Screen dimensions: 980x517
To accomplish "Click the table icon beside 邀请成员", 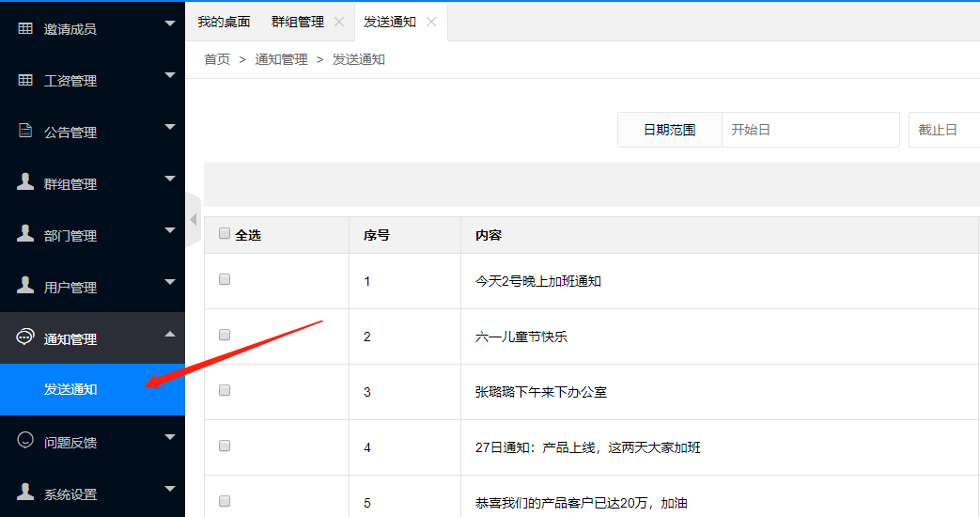I will [x=25, y=28].
